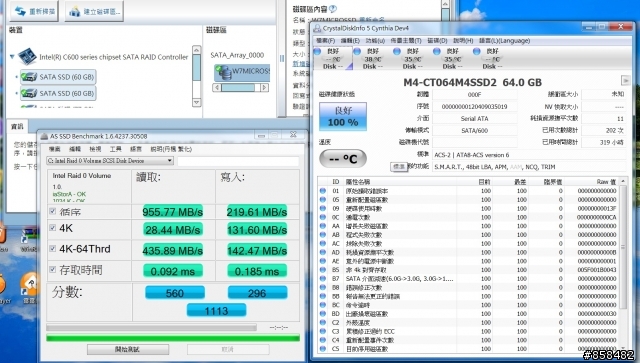Click the 955.77 MB/s sequential read result
This screenshot has width=640, height=363.
173,212
